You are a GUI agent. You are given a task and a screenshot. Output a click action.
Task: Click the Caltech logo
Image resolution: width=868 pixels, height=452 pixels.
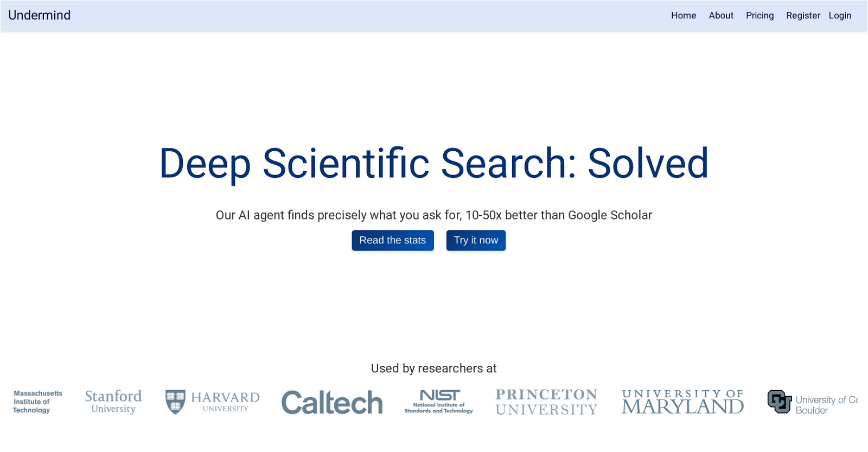[332, 403]
